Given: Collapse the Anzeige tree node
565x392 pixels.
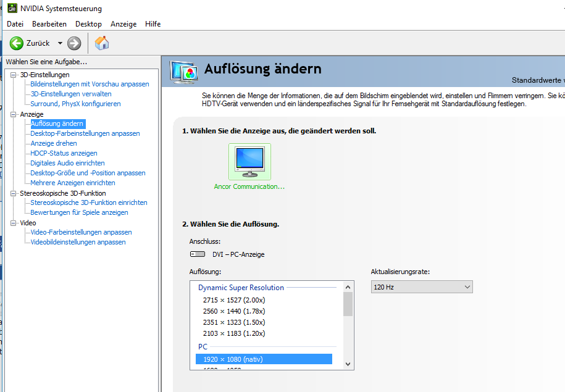Looking at the screenshot, I should point(14,114).
